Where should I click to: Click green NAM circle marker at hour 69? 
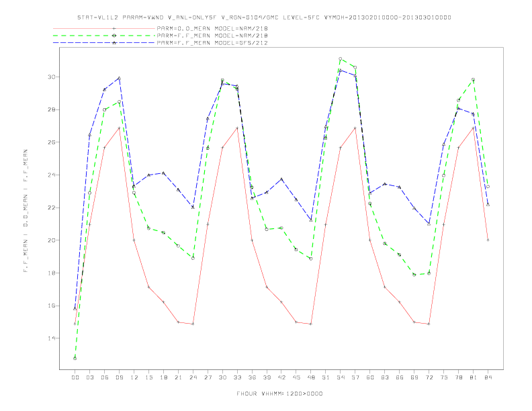[x=414, y=275]
